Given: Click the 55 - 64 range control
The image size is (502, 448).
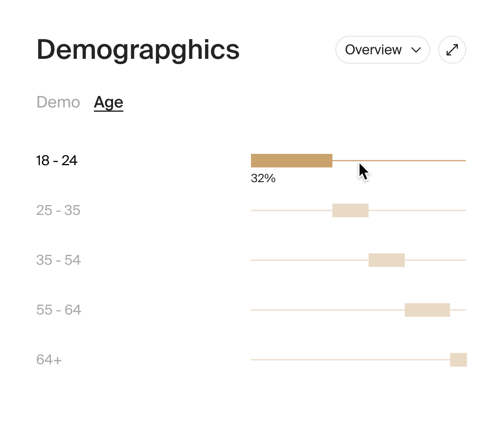Looking at the screenshot, I should click(x=427, y=310).
